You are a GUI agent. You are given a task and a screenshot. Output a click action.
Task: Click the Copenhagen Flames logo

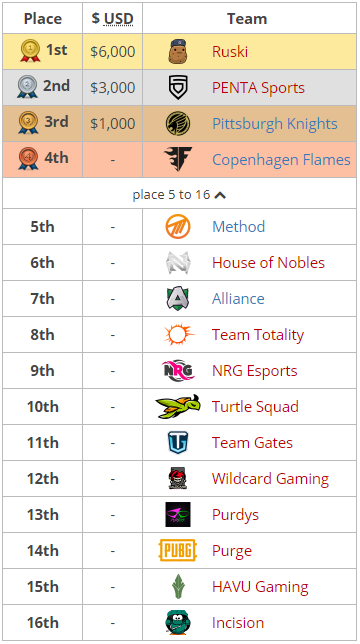click(x=178, y=159)
